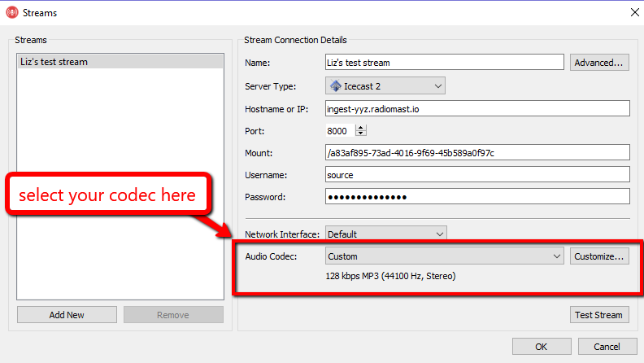Click the Hostname or IP field

477,108
